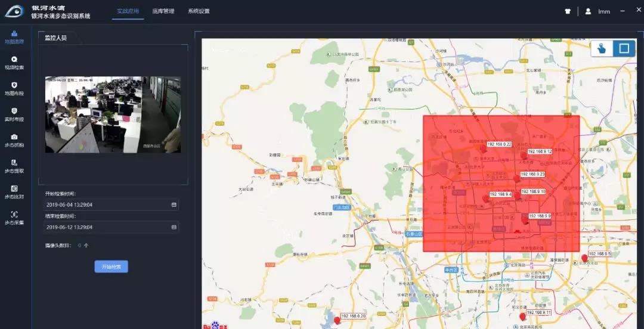Select the 步态抓拍 camera icon
Viewport: 644px width, 329px height.
[14, 136]
